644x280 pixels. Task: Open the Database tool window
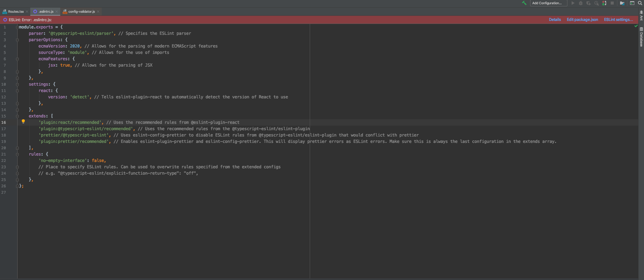(x=641, y=37)
